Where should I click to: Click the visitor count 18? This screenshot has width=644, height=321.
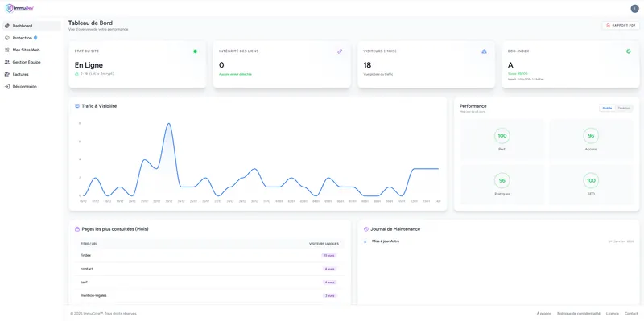coord(368,65)
